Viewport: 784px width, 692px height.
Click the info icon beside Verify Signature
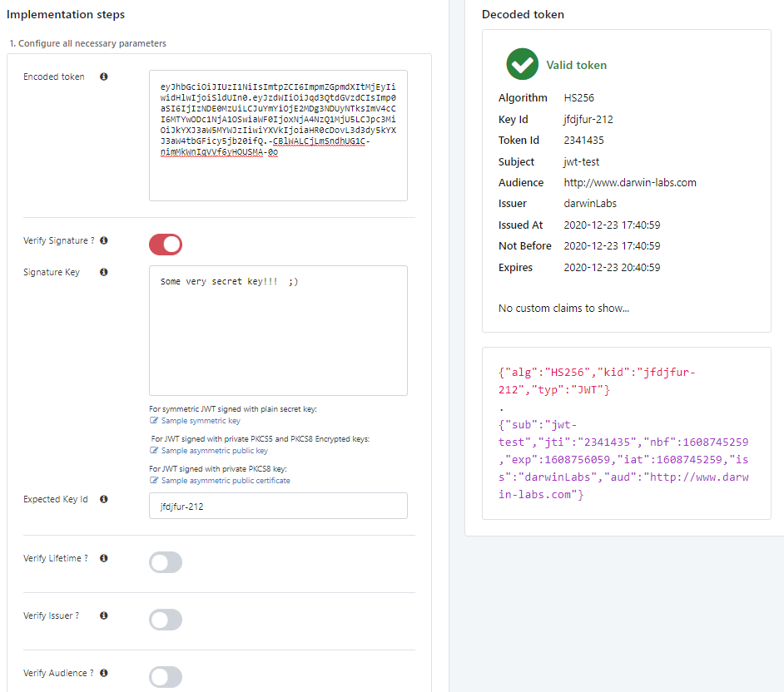[x=103, y=240]
